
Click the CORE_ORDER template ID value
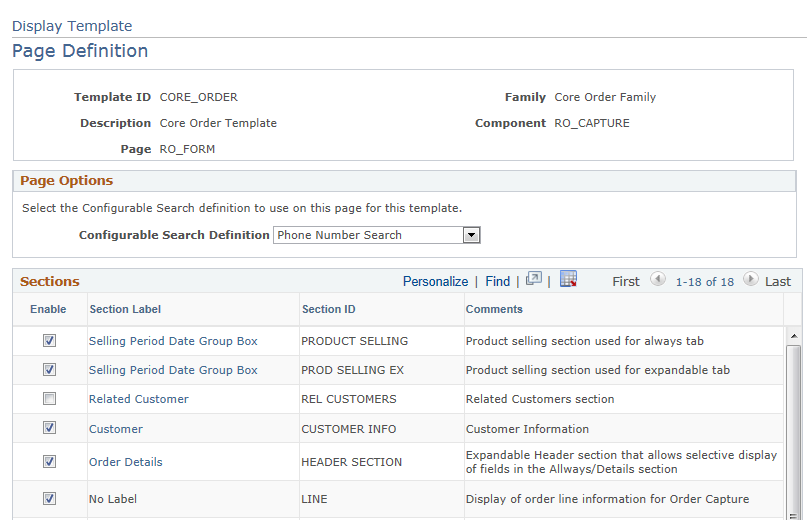(199, 97)
